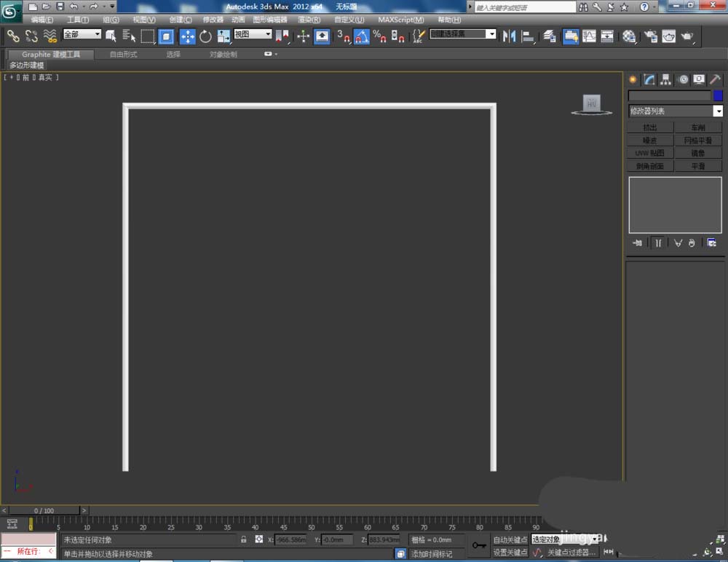Click the Select and Manipulate icon

303,36
